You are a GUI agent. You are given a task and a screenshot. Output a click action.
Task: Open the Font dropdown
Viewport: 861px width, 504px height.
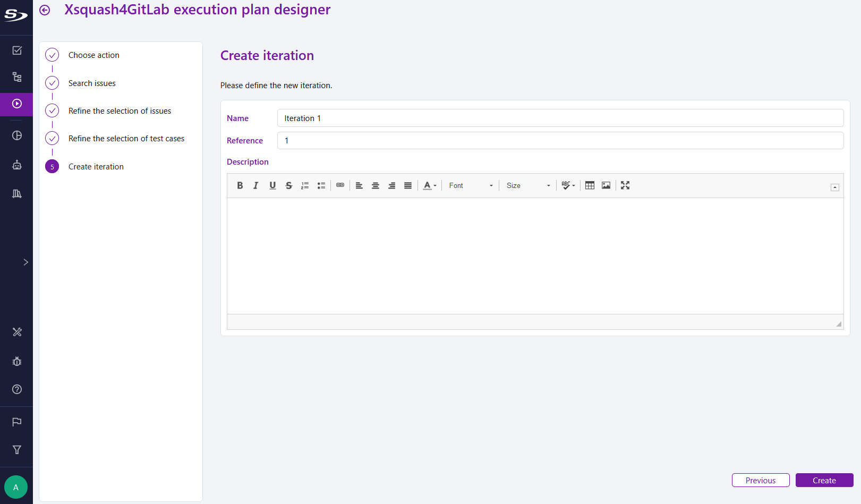471,185
